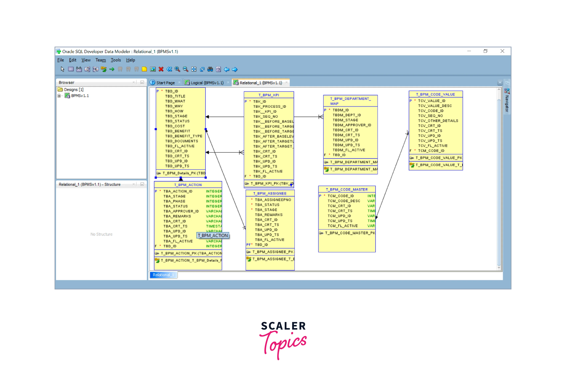Click the Fit Screen toolbar icon
This screenshot has width=566, height=392.
coord(194,69)
